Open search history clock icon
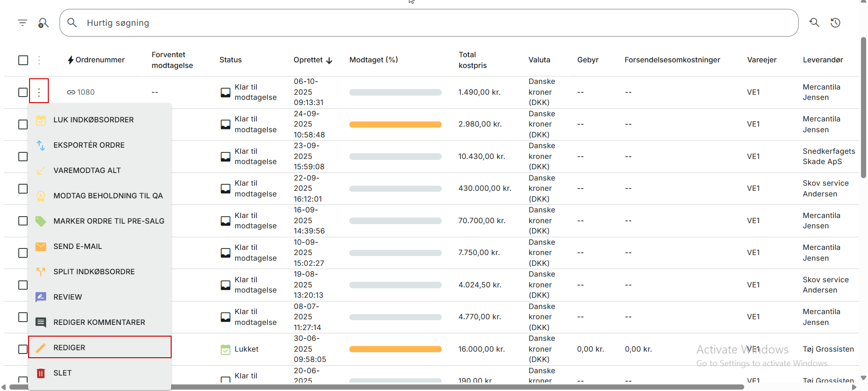The width and height of the screenshot is (868, 391). (835, 23)
